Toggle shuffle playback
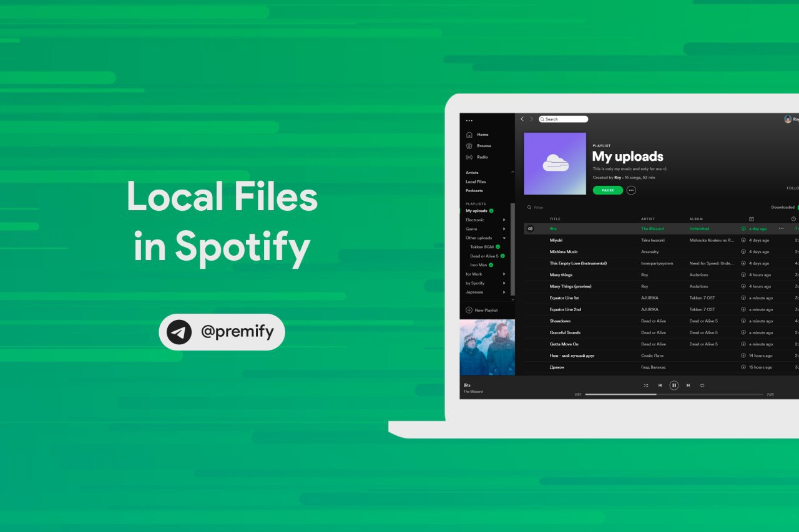Screen dimensions: 799x532 coord(646,385)
